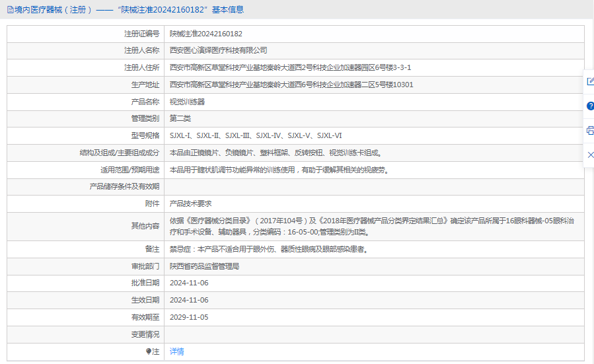This screenshot has width=594, height=364.
Task: Click the bulb icon next to 注
Action: tap(149, 351)
